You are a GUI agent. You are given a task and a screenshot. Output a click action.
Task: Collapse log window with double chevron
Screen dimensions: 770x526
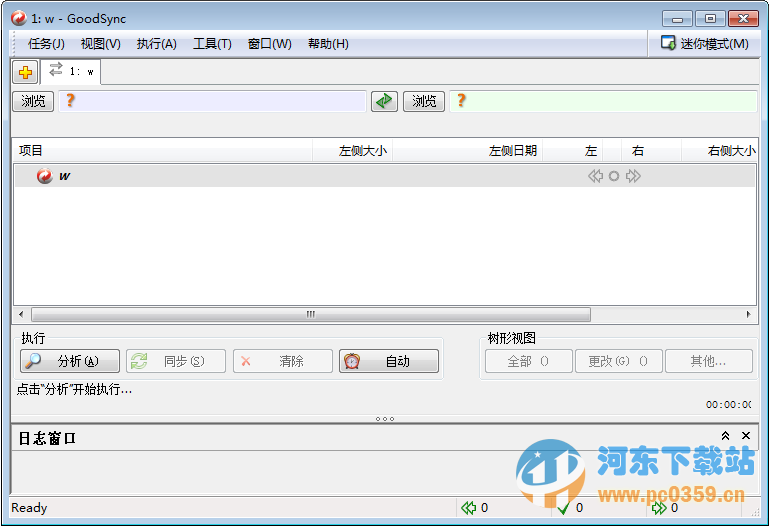pos(725,436)
